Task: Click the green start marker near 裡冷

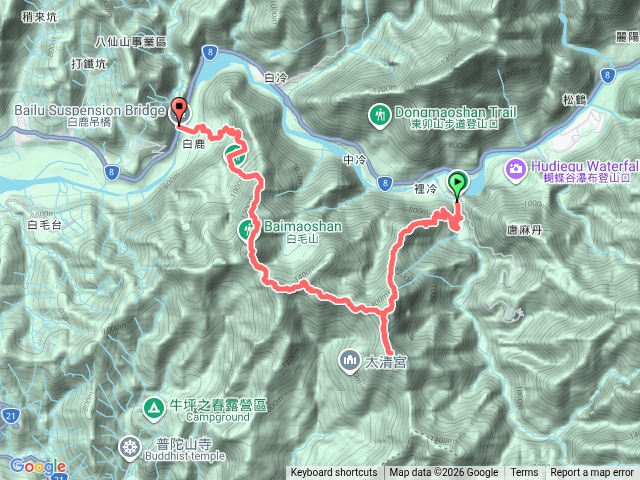Action: point(458,182)
